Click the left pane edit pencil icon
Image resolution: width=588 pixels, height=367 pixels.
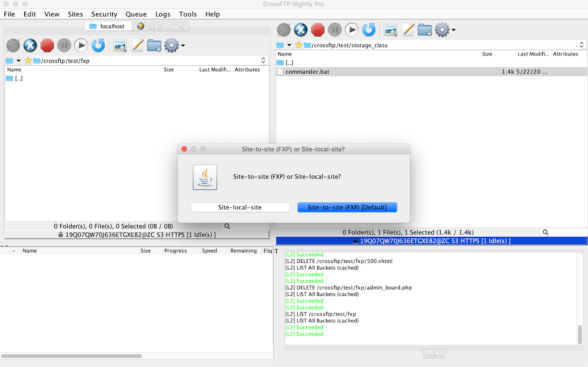point(137,46)
